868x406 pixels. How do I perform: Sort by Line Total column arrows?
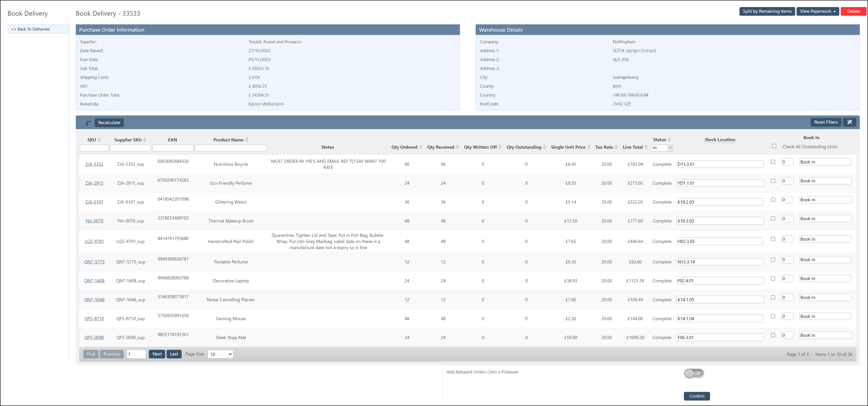click(646, 147)
